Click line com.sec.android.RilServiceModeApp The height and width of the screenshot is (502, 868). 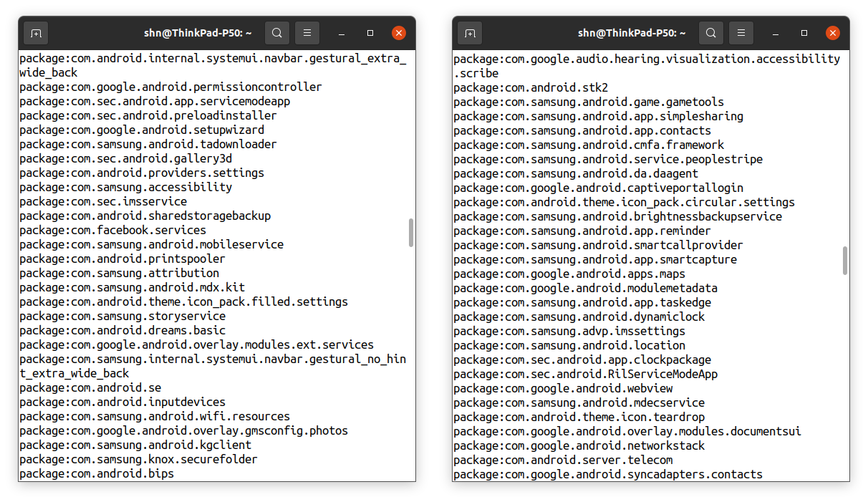click(x=586, y=375)
